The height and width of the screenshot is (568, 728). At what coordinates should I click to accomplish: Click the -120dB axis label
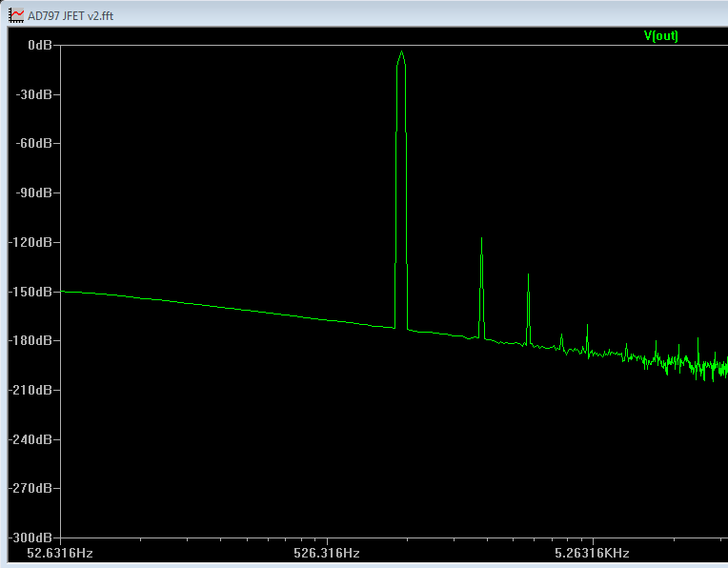pyautogui.click(x=30, y=242)
